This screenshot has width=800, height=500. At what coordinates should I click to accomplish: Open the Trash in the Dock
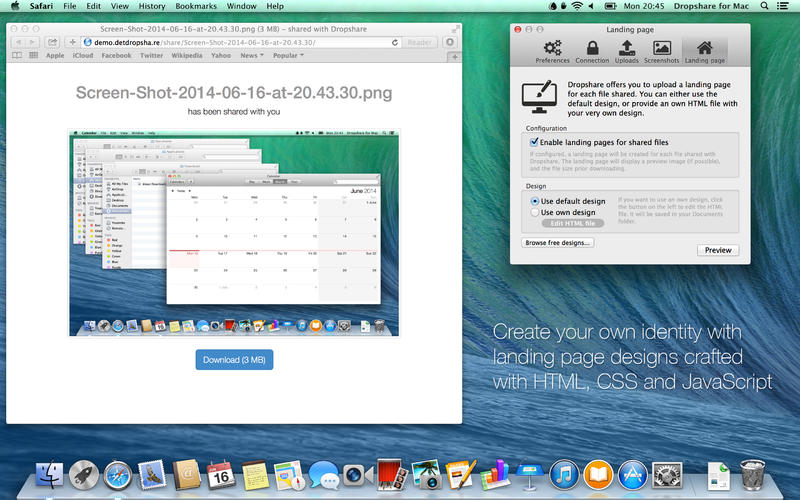coord(753,475)
